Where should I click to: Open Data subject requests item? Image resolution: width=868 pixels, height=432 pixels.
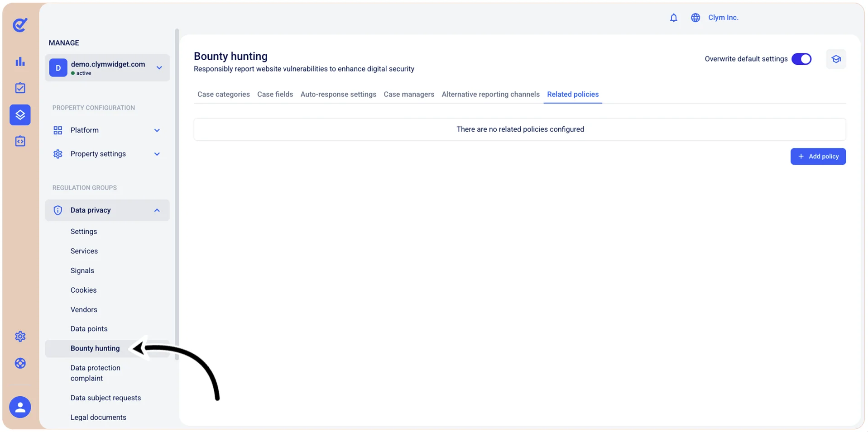click(106, 398)
